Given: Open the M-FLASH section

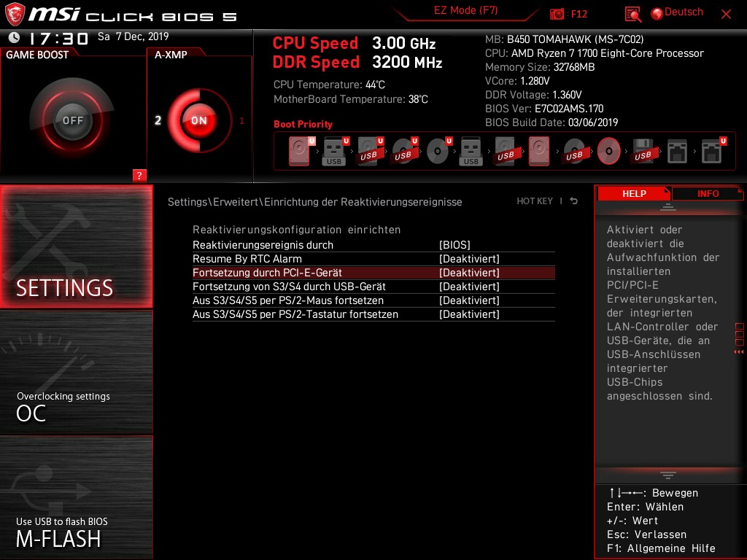Looking at the screenshot, I should [x=76, y=497].
